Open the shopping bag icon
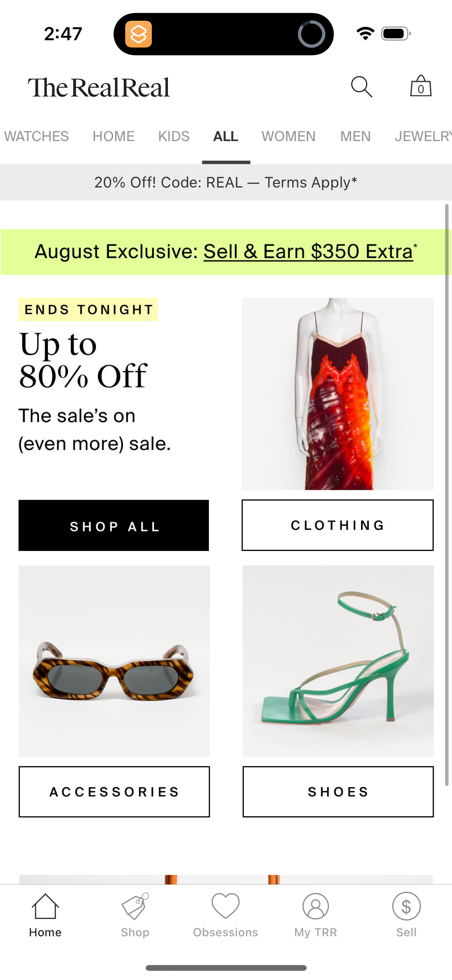Screen dimensions: 452x980 tap(421, 86)
